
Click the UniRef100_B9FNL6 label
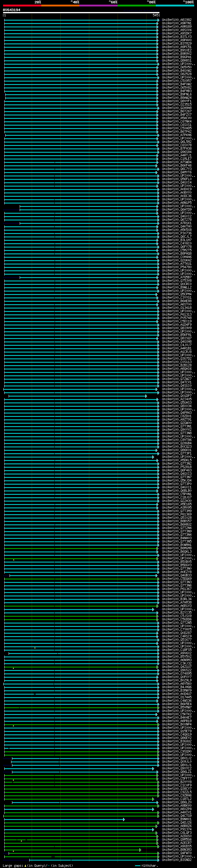tap(177, 94)
